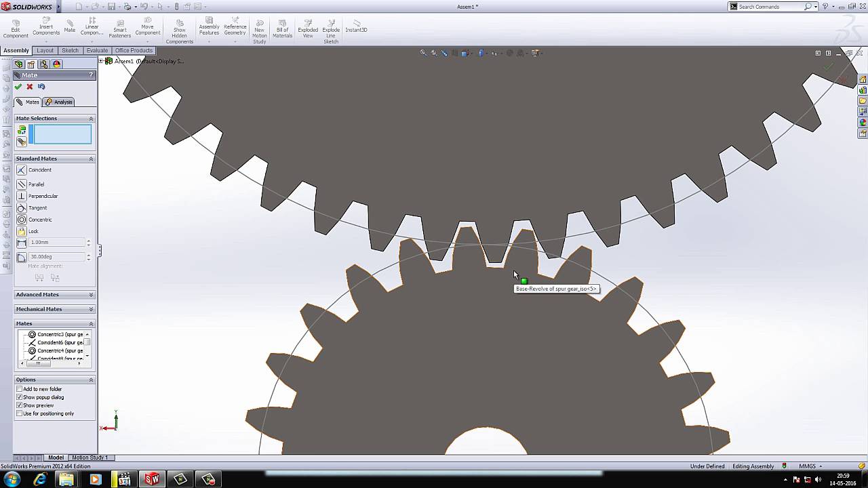Collapse the Options section
This screenshot has width=868, height=488.
(91, 380)
